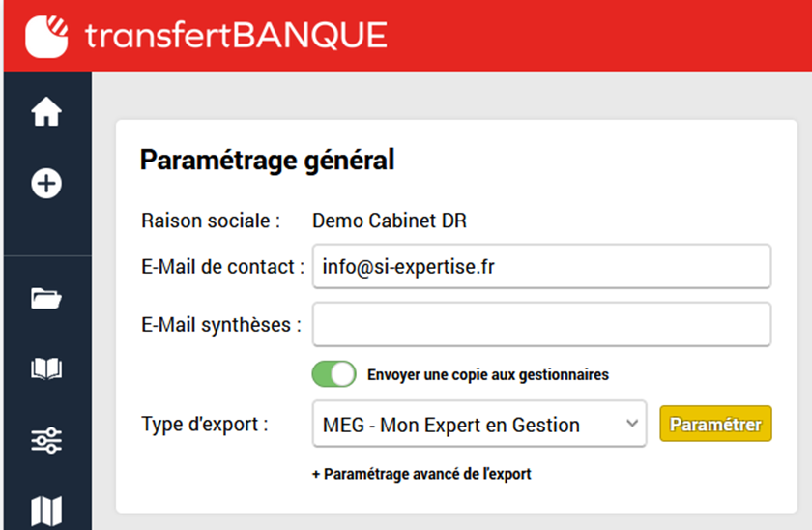Focus the empty E-Mail synthèses field
The width and height of the screenshot is (812, 530).
point(541,324)
